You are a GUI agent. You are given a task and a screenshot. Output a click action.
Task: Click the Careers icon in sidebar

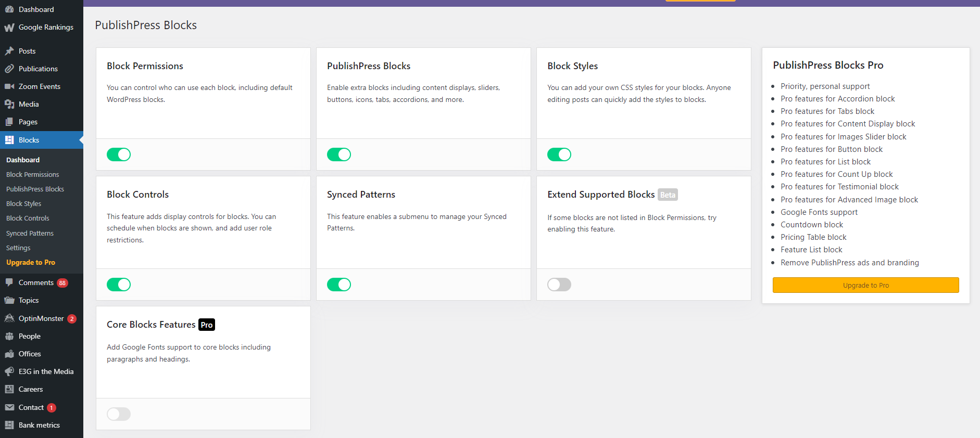[9, 389]
